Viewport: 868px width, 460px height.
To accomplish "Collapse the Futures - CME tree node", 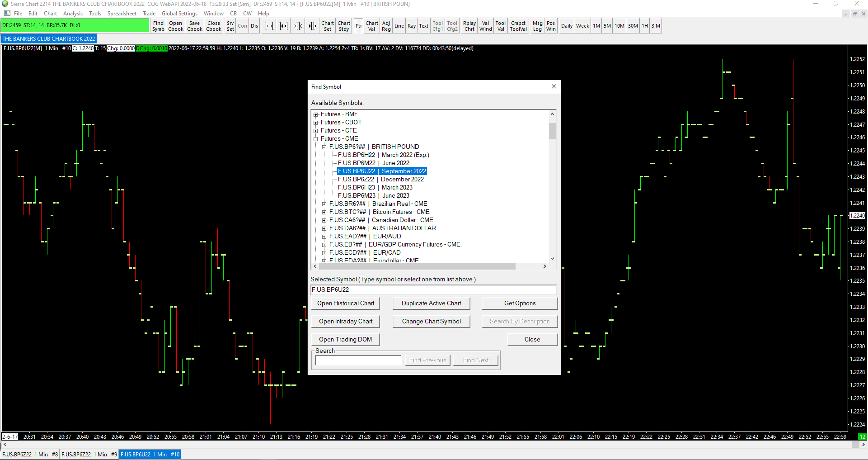I will coord(316,139).
